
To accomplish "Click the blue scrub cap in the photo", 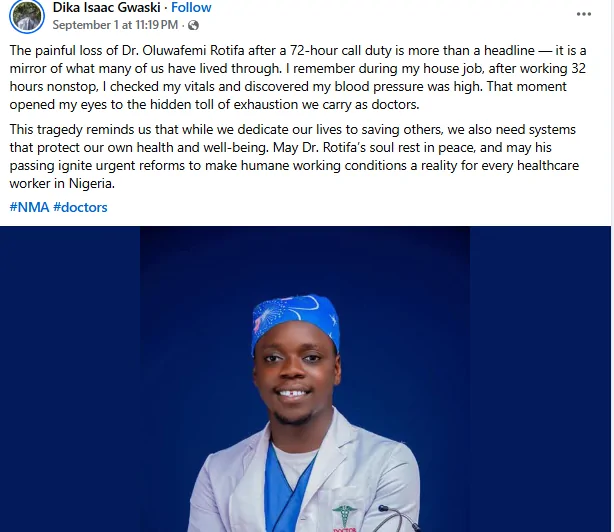I will pos(296,320).
